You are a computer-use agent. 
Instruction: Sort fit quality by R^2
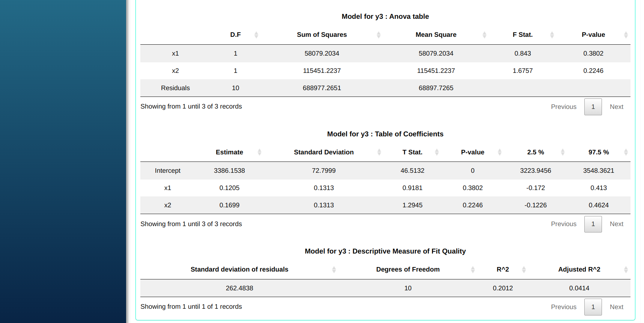503,269
